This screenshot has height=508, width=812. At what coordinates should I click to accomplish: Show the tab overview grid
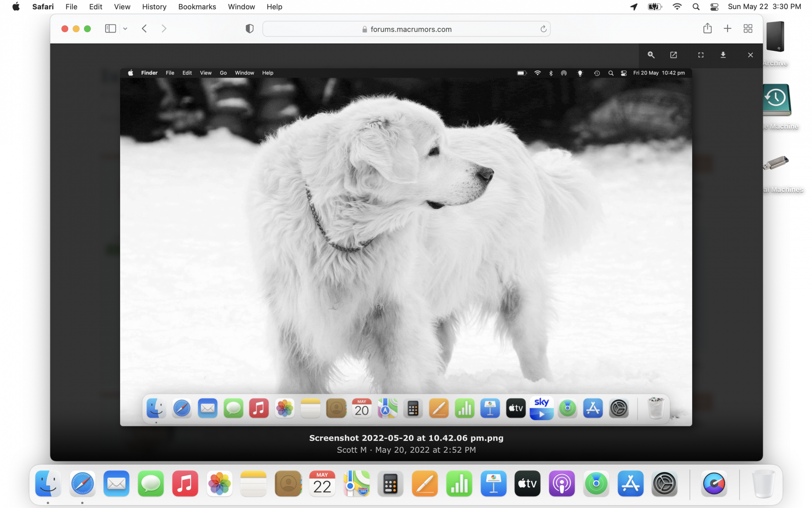pyautogui.click(x=748, y=28)
